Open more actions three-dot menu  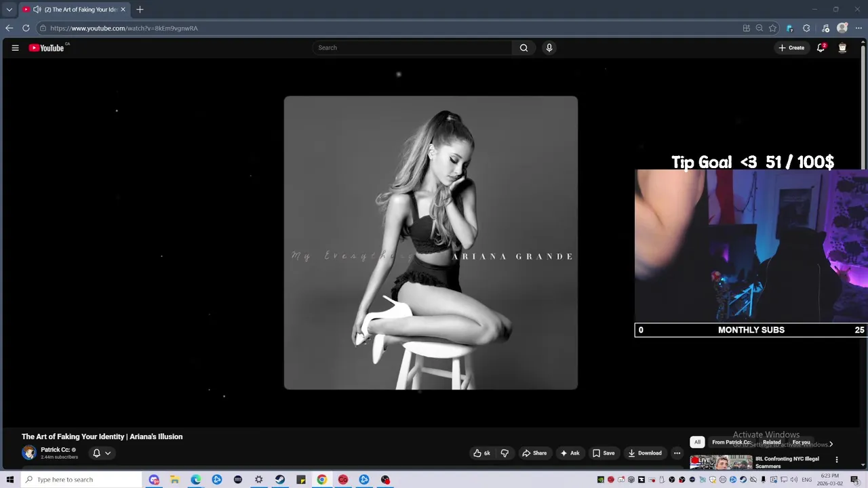[677, 453]
